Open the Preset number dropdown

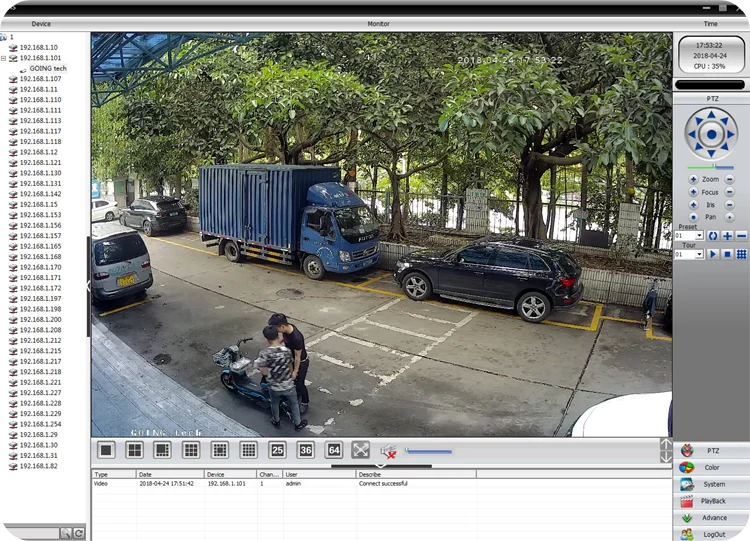pos(699,236)
